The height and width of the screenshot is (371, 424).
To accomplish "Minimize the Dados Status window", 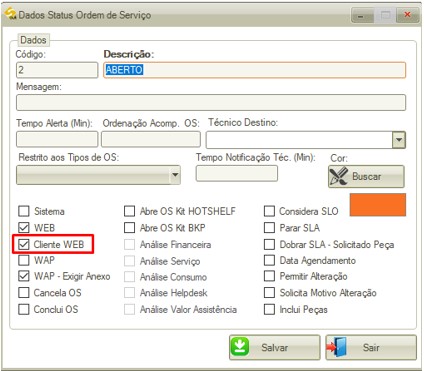I will coord(362,15).
